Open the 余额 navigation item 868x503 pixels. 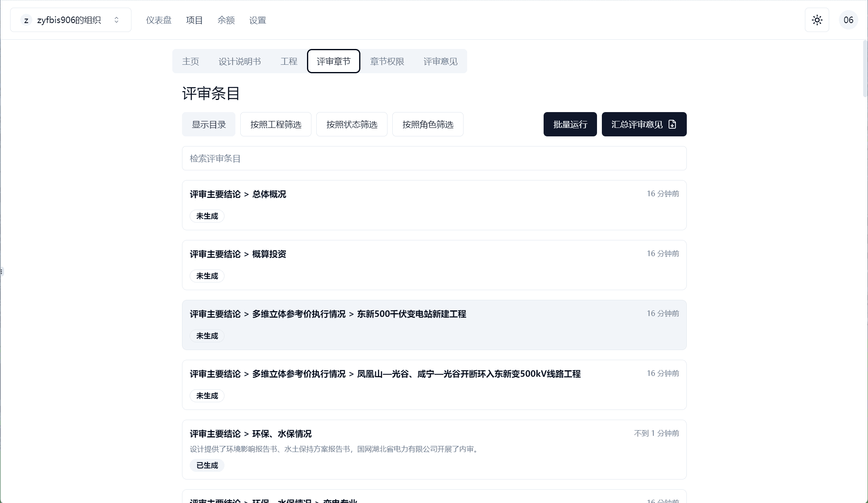click(226, 20)
